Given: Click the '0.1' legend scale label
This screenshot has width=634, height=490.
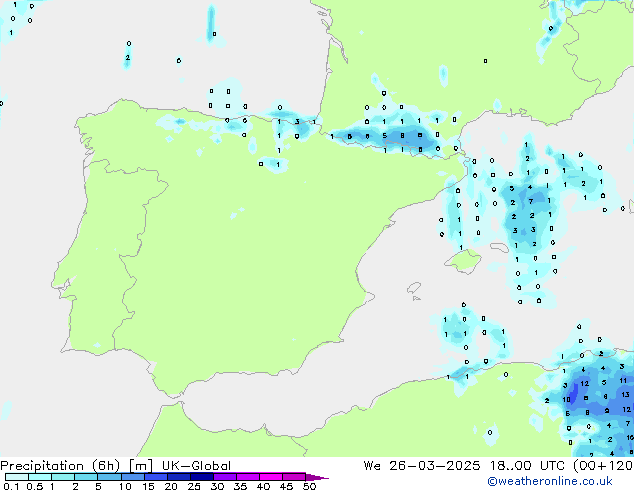Looking at the screenshot, I should (11, 486).
